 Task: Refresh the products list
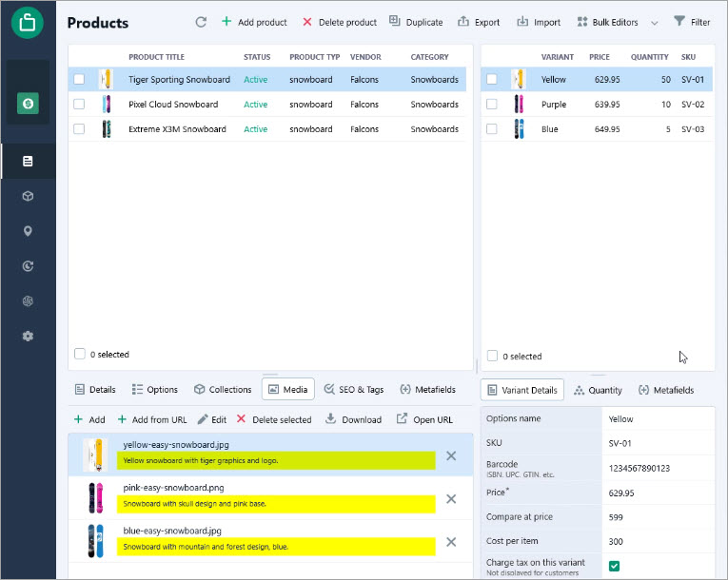201,22
